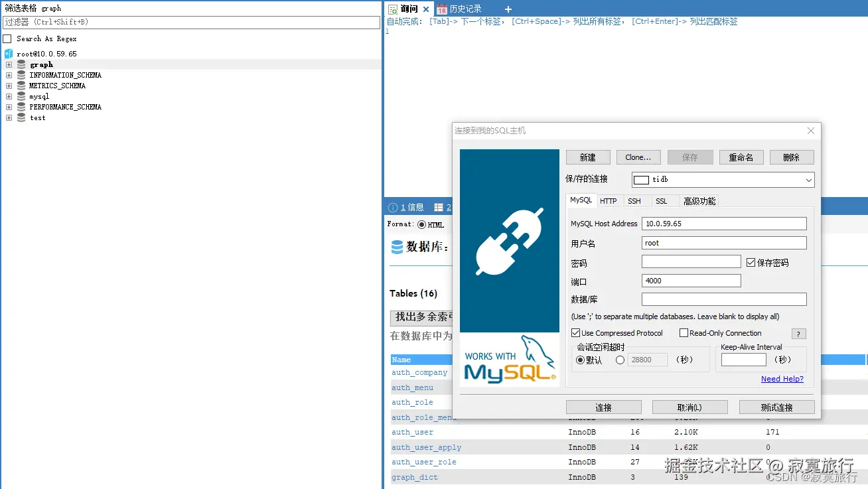Viewport: 868px width, 489px height.
Task: Click 取消(L) button
Action: 690,407
